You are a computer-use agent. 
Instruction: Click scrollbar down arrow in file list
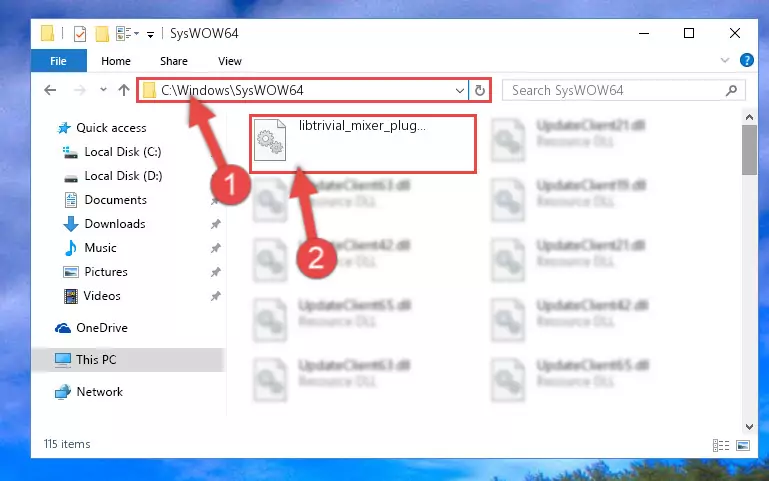[x=749, y=427]
